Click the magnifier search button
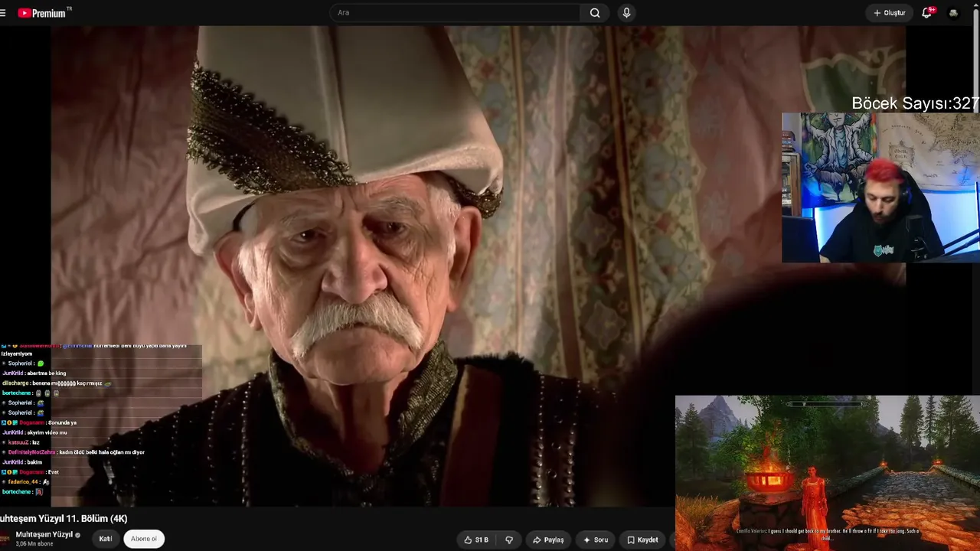 pyautogui.click(x=595, y=13)
